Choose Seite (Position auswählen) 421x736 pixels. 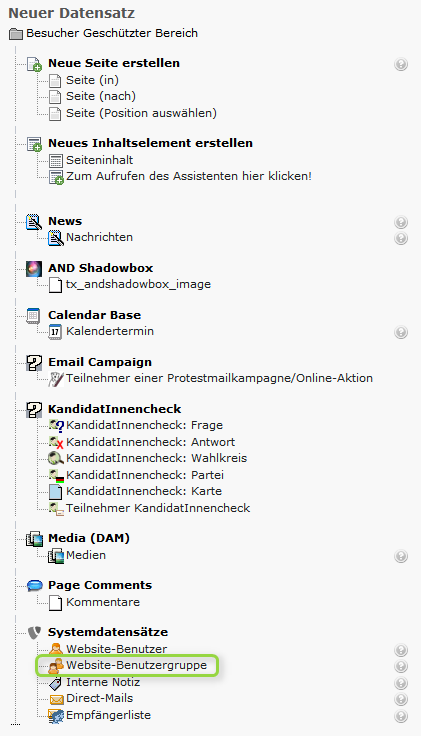[141, 113]
